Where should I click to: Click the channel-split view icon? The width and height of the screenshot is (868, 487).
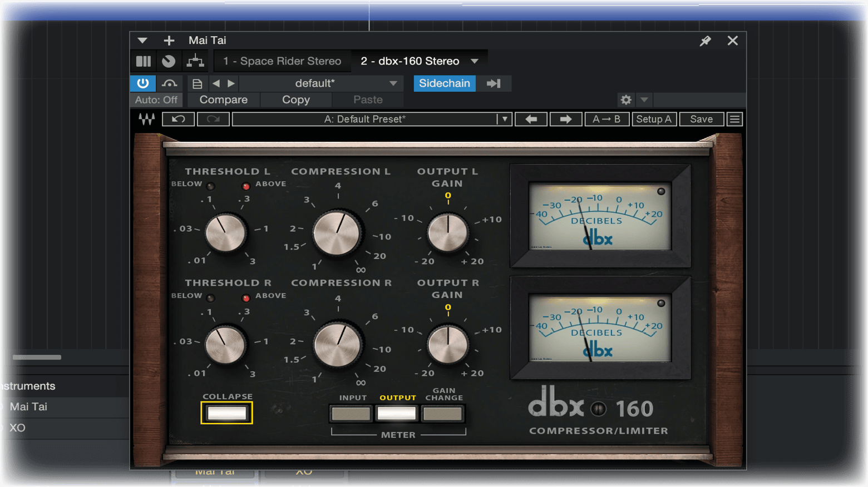click(x=143, y=61)
